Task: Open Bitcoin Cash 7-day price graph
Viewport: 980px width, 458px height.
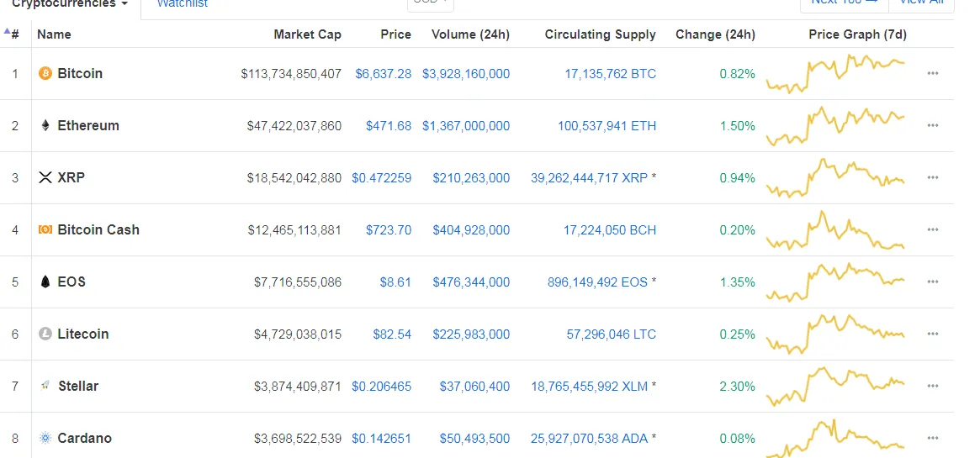Action: [x=835, y=229]
